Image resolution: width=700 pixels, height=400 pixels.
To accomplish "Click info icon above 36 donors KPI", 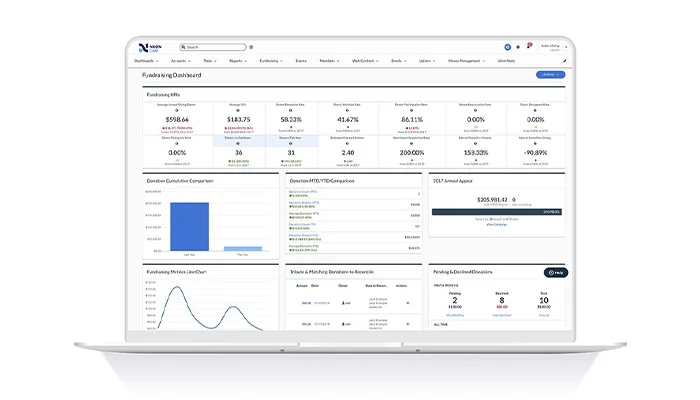I will [x=238, y=144].
